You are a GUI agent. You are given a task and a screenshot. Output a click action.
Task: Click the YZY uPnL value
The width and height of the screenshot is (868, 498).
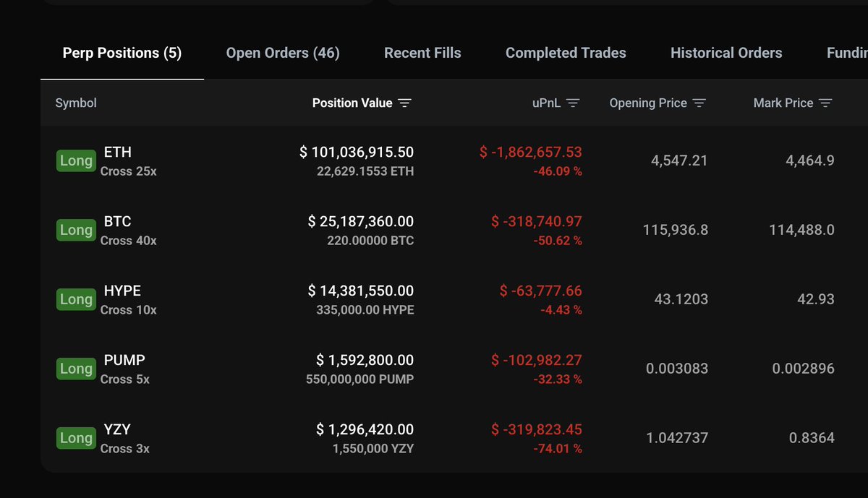click(x=537, y=429)
